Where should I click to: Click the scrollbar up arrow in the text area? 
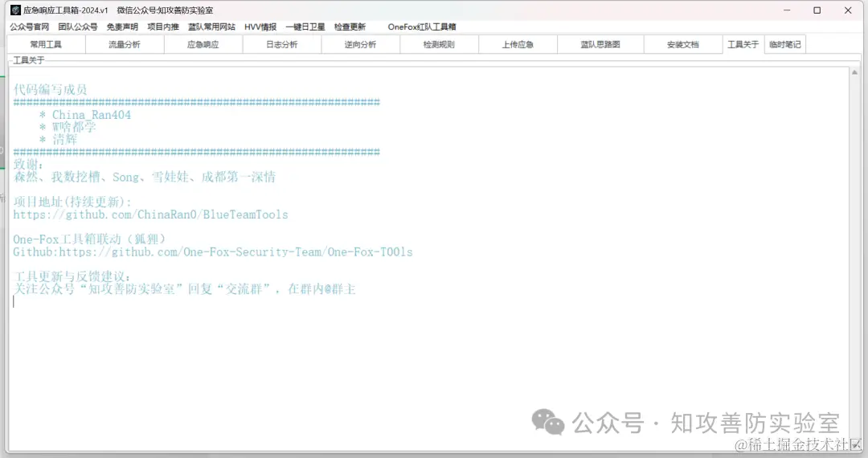point(854,72)
